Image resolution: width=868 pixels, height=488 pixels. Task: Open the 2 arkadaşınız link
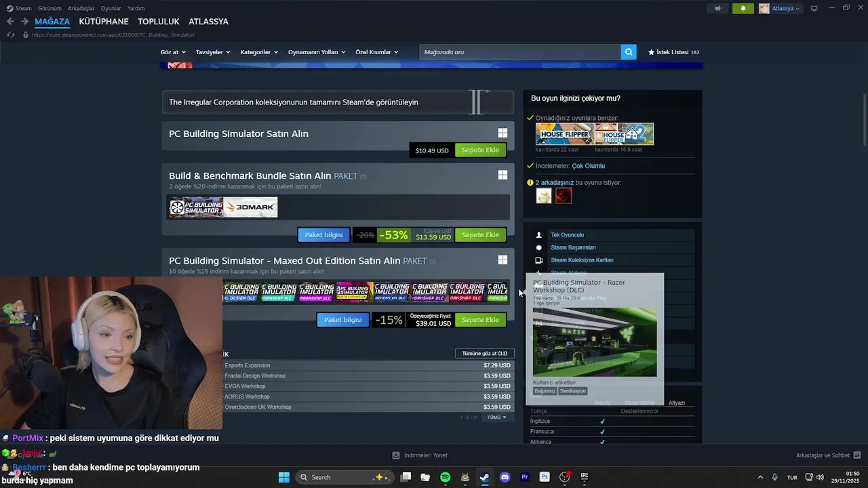pyautogui.click(x=555, y=182)
